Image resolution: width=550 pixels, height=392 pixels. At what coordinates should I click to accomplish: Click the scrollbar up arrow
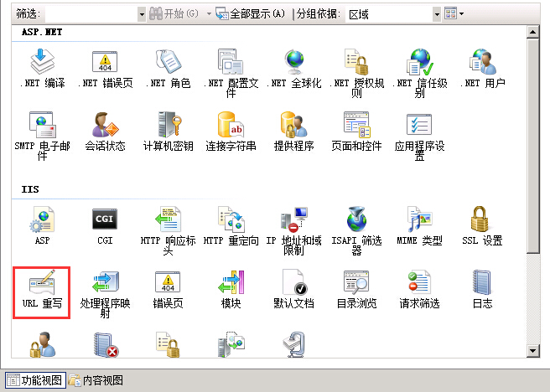click(x=533, y=32)
